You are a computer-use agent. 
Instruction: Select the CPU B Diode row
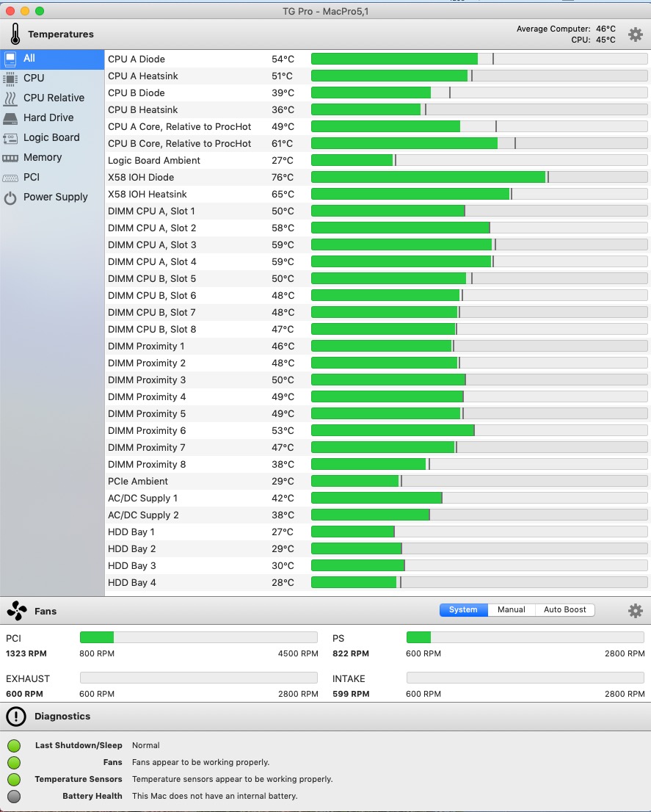(x=377, y=93)
